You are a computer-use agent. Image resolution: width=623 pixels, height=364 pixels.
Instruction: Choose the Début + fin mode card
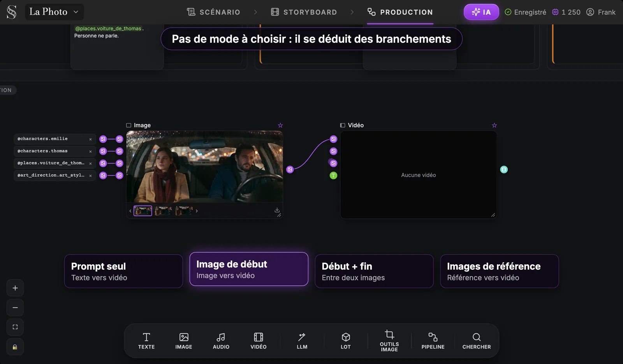click(x=374, y=271)
